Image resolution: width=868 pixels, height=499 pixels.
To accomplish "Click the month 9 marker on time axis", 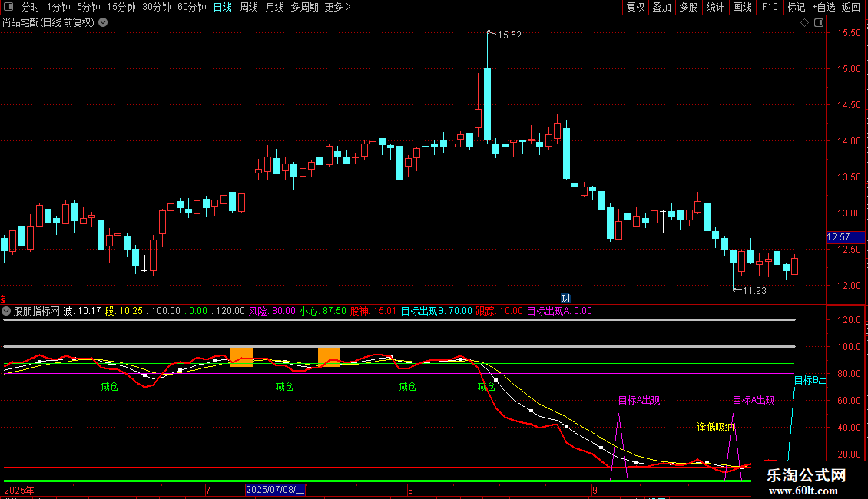I will (x=595, y=490).
